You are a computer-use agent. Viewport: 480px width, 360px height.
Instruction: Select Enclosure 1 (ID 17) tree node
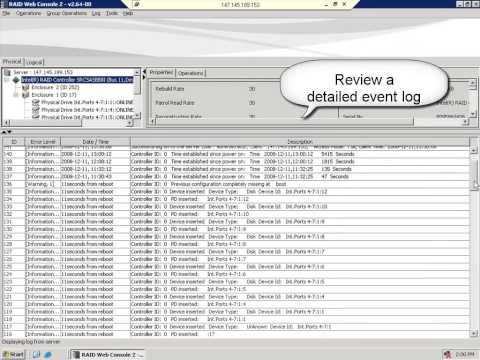[x=54, y=95]
